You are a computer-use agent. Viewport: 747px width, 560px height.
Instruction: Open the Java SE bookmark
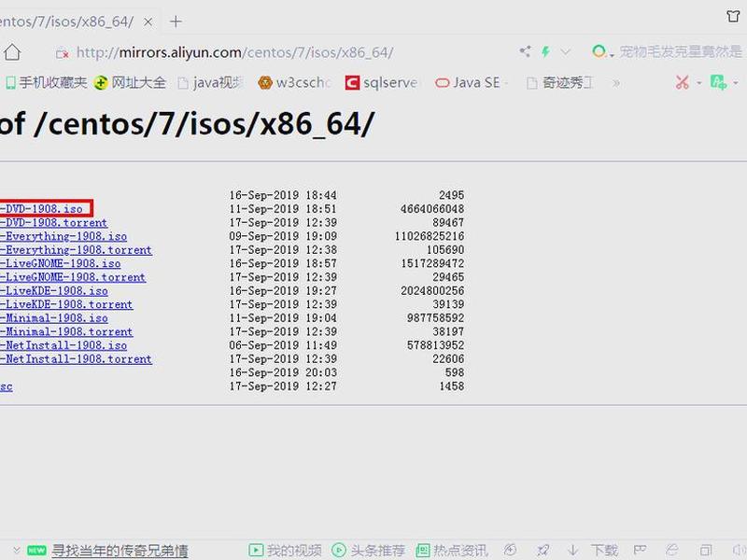pos(468,83)
